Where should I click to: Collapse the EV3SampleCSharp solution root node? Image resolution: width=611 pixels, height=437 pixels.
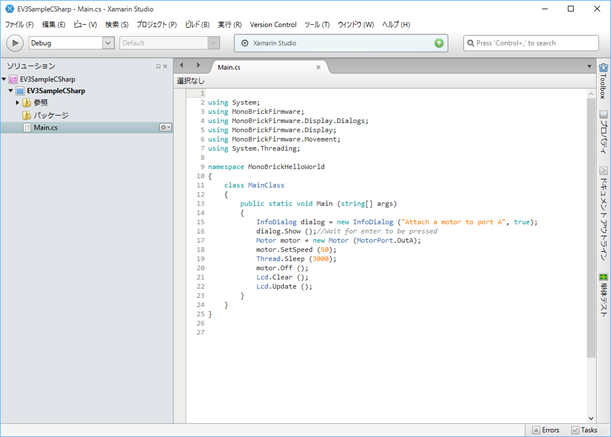(4, 78)
